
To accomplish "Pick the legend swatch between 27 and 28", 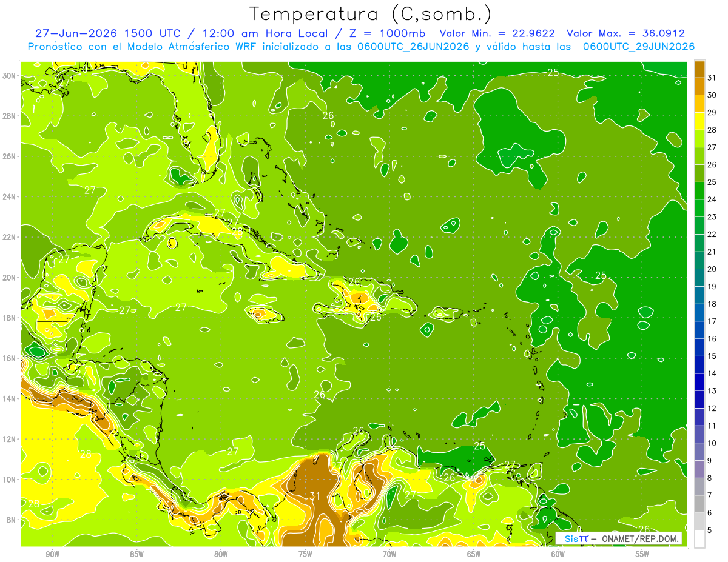I will tap(699, 138).
